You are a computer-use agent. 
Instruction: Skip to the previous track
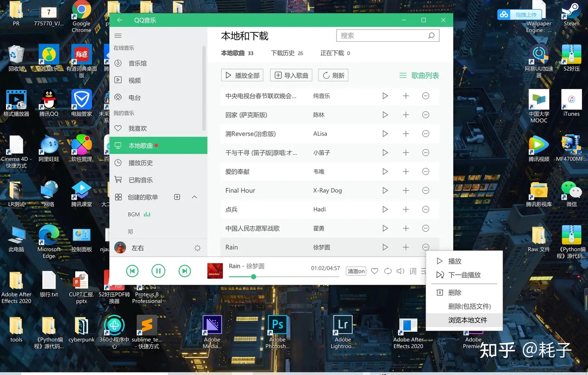pos(132,271)
